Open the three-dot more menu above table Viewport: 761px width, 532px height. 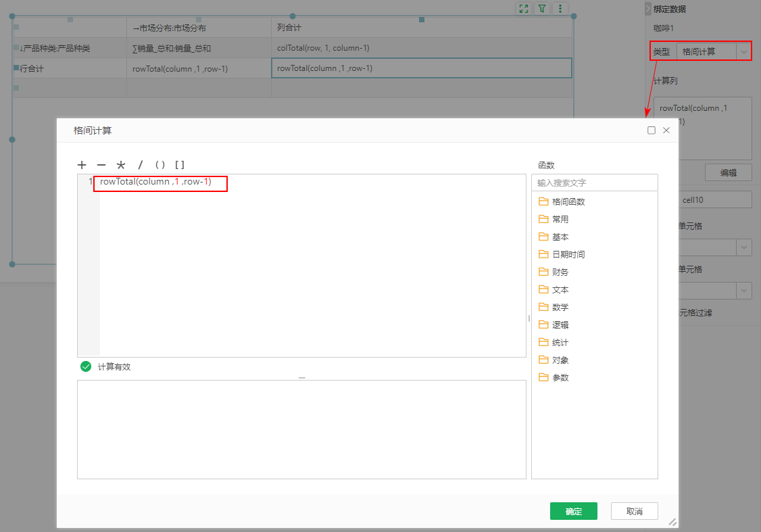point(560,9)
